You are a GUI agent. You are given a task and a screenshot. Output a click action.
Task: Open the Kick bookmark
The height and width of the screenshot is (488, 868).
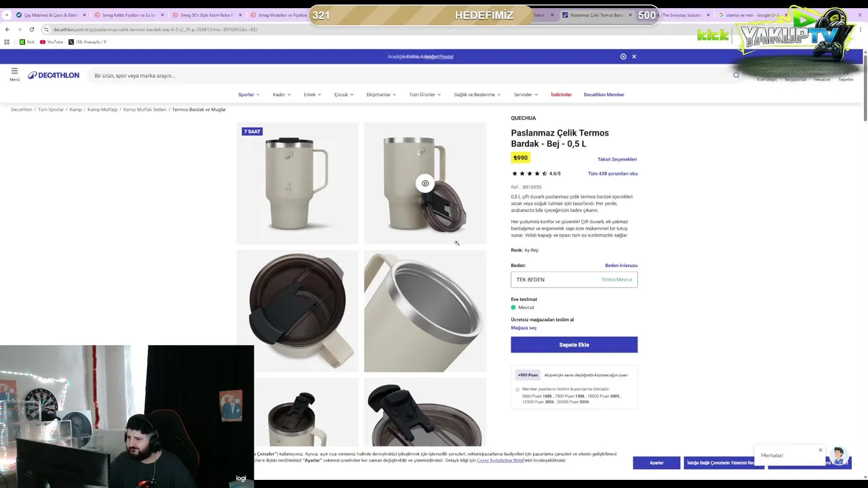point(27,42)
